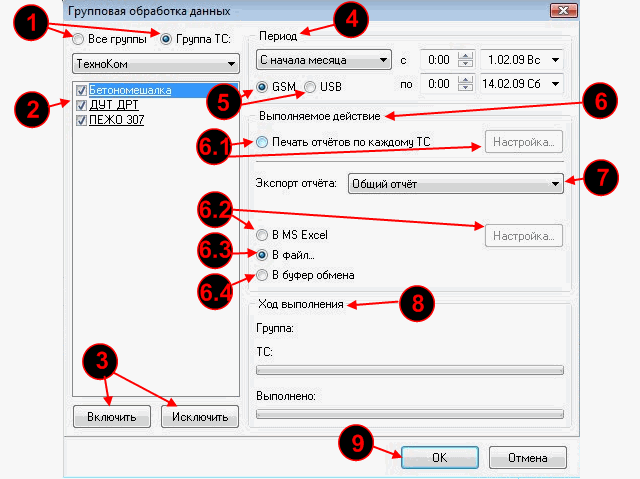This screenshot has width=640, height=479.
Task: Select the 'В MS Excel' export option
Action: tap(263, 235)
